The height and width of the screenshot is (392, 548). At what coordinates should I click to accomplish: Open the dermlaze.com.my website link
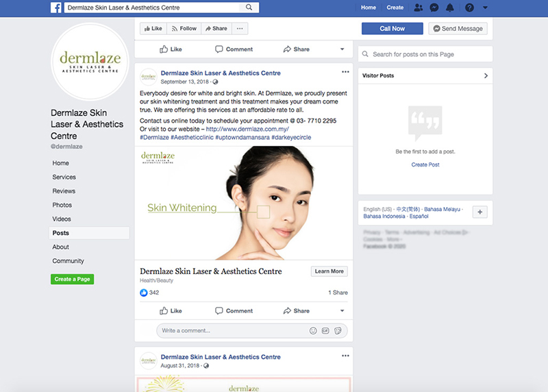[247, 129]
